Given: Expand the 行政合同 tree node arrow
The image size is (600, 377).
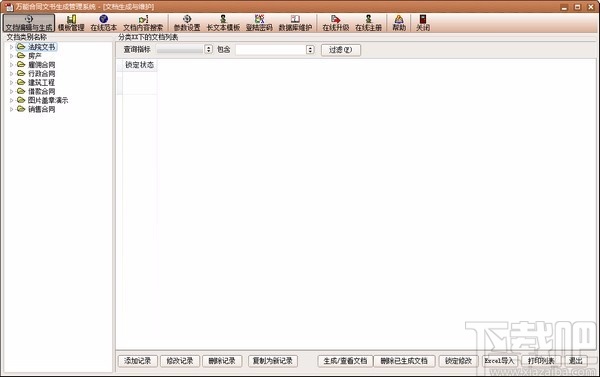Looking at the screenshot, I should click(11, 73).
